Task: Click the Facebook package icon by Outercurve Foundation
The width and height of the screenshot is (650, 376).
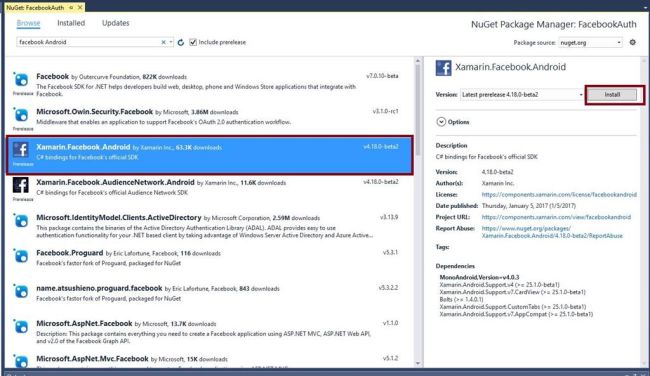Action: pos(21,79)
